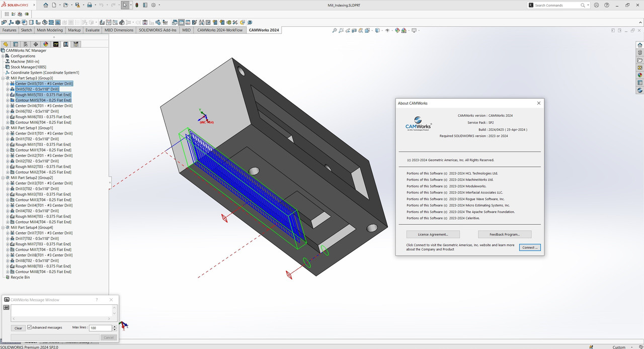Viewport: 644px width, 349px height.
Task: Switch to the Mesh Modeling tab
Action: pos(50,30)
